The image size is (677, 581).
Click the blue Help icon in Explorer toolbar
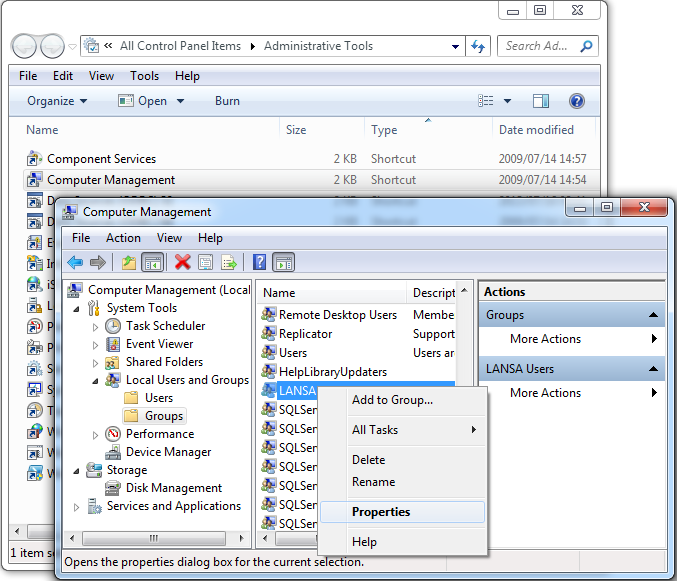(x=577, y=101)
